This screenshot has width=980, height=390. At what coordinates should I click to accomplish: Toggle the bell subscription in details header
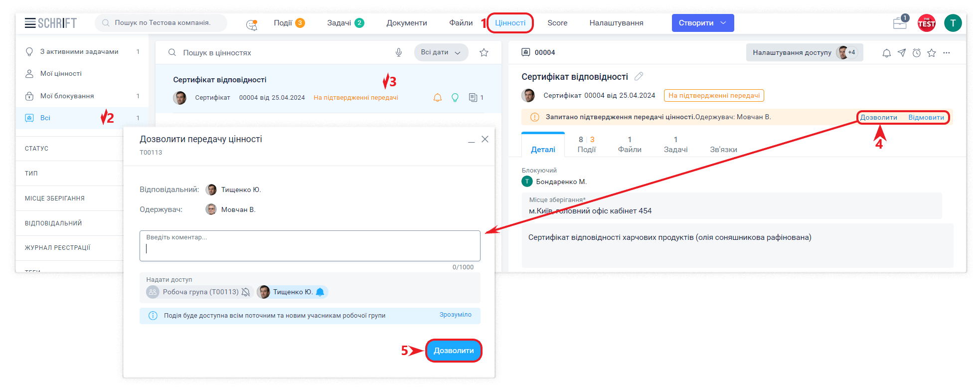[886, 53]
